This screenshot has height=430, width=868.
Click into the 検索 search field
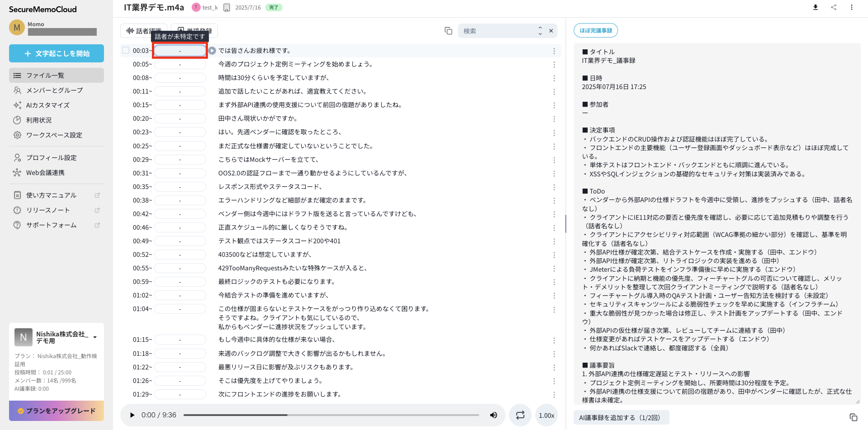coord(497,31)
